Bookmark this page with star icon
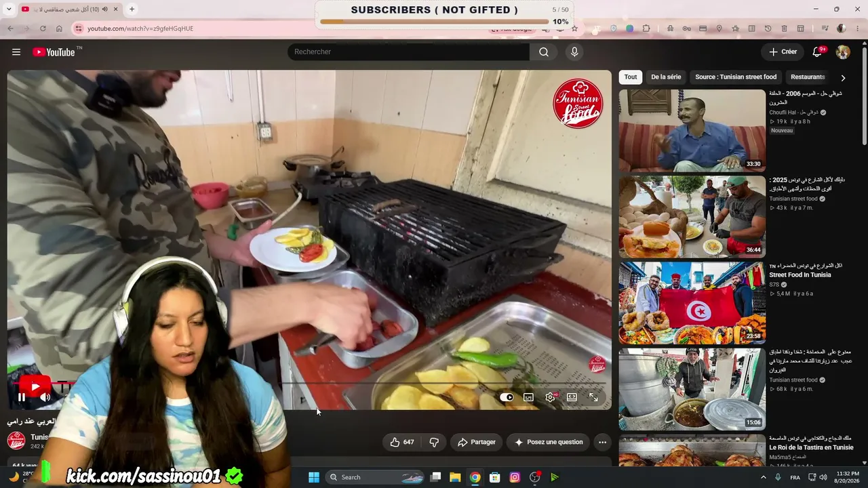 [x=574, y=28]
